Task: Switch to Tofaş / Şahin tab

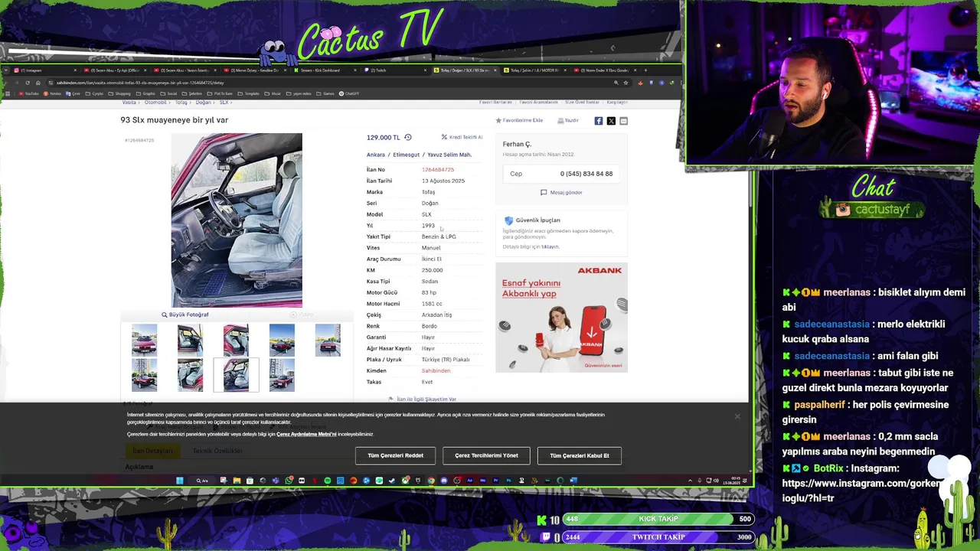Action: pyautogui.click(x=536, y=70)
